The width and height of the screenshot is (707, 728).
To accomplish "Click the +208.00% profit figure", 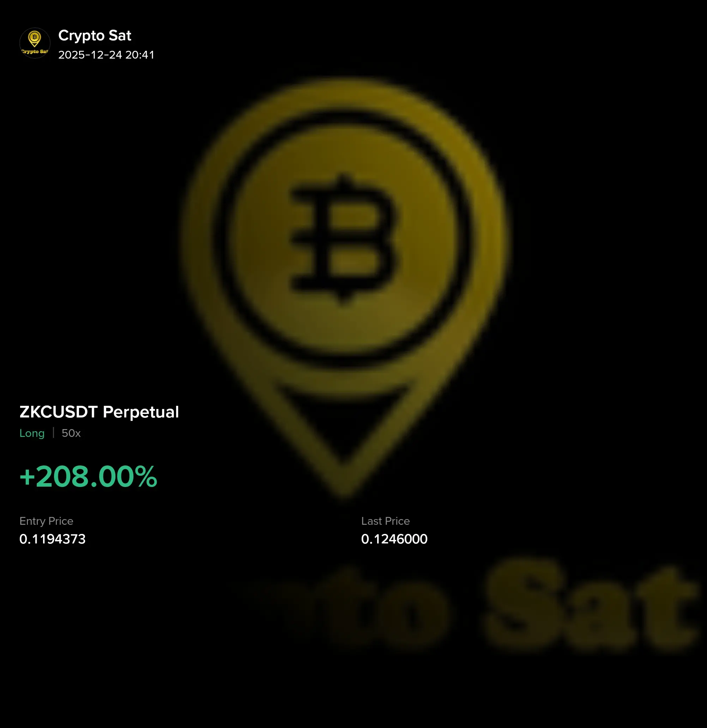I will click(88, 476).
